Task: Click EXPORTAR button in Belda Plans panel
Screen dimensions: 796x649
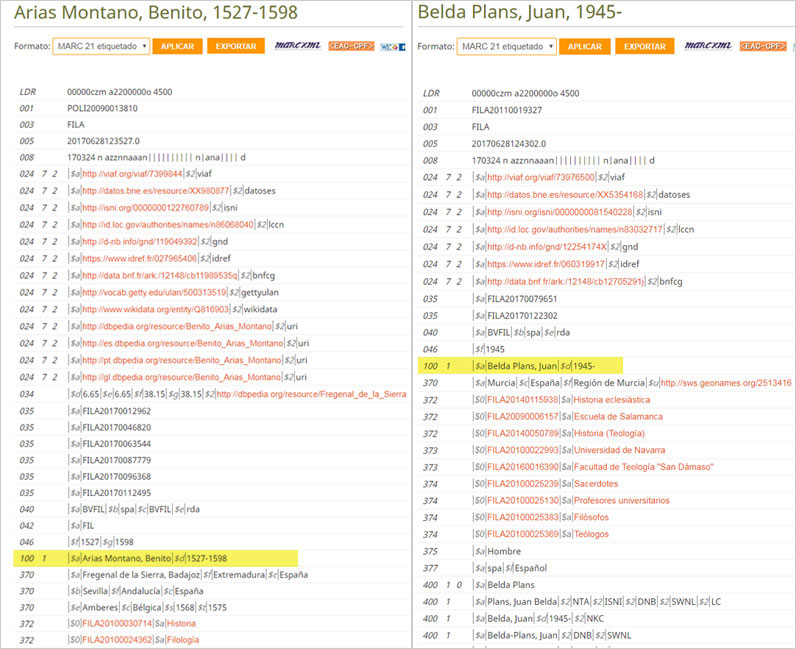Action: point(645,46)
